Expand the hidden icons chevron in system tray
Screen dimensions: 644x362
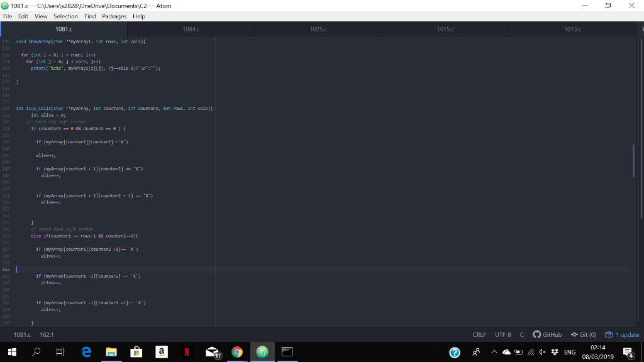(494, 353)
